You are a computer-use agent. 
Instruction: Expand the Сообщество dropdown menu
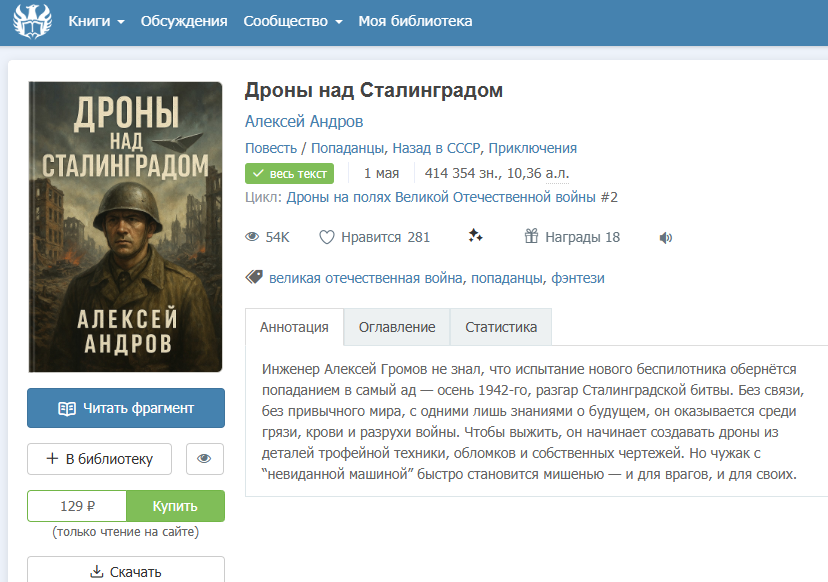(x=293, y=21)
